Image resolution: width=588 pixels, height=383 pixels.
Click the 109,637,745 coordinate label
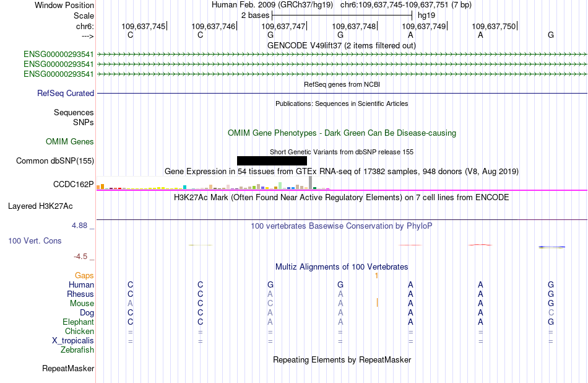coord(143,26)
